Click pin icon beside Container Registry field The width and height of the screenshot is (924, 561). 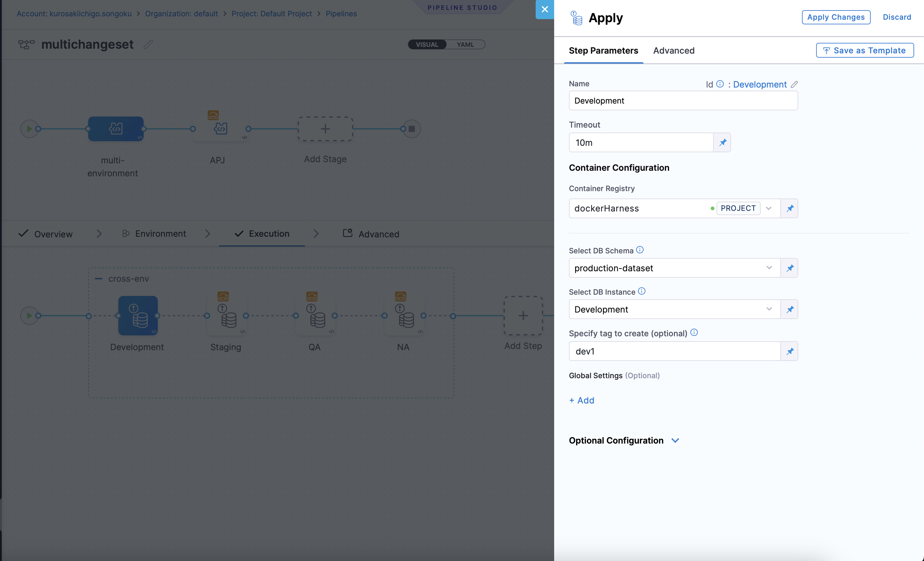click(790, 208)
